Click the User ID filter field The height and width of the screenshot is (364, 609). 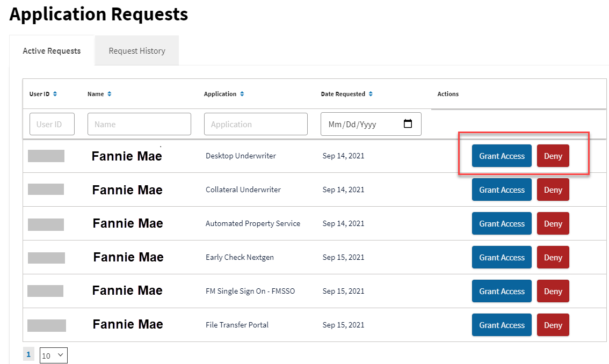pos(52,124)
